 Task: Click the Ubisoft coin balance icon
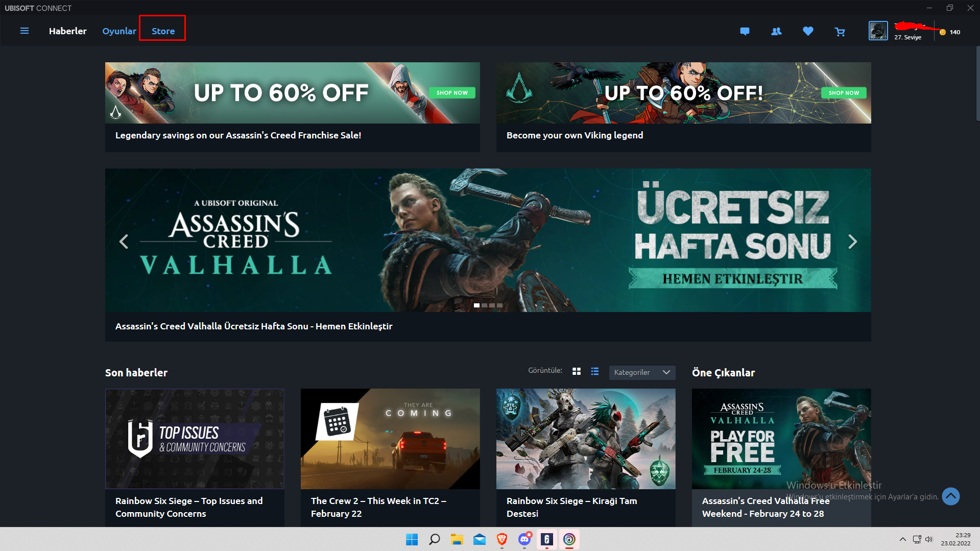coord(943,32)
